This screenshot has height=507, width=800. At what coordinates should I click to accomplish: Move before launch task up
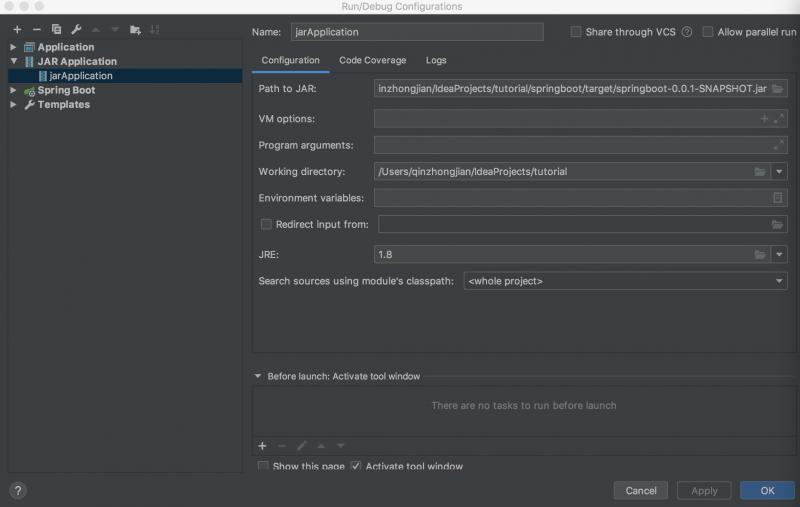[x=321, y=446]
